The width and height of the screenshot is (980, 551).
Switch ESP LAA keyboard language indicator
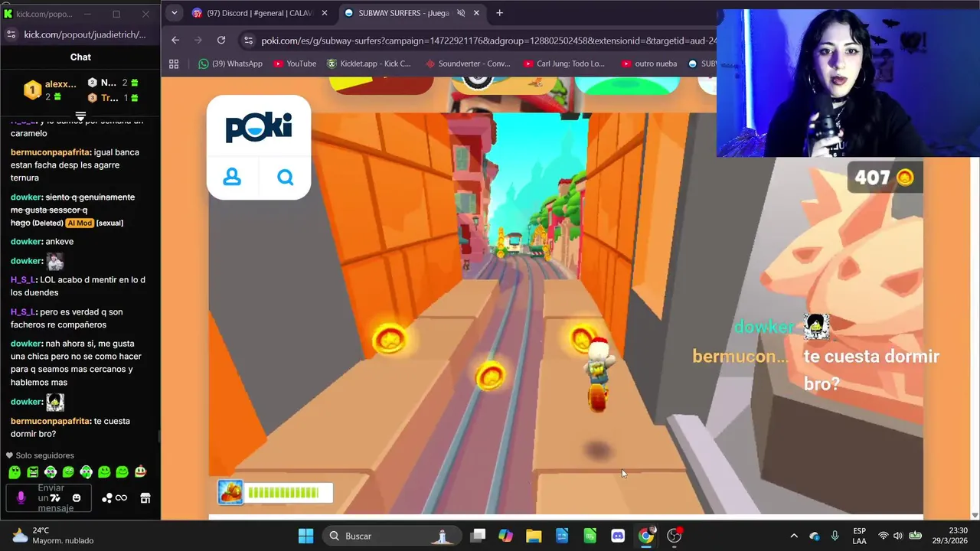coord(859,536)
